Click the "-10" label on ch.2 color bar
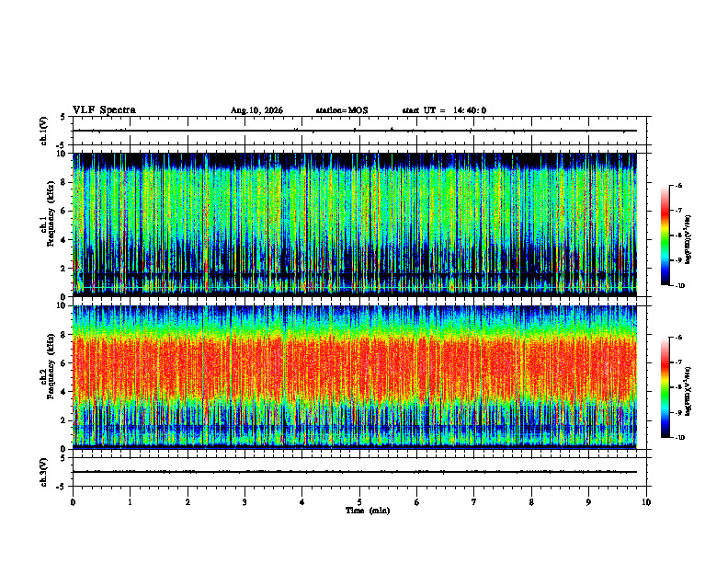 679,438
